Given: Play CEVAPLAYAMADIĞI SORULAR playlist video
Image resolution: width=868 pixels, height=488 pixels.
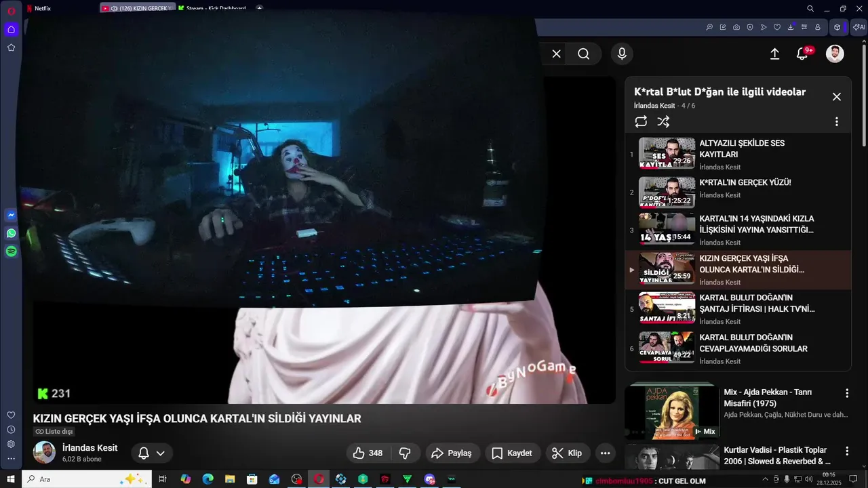Looking at the screenshot, I should coord(739,348).
